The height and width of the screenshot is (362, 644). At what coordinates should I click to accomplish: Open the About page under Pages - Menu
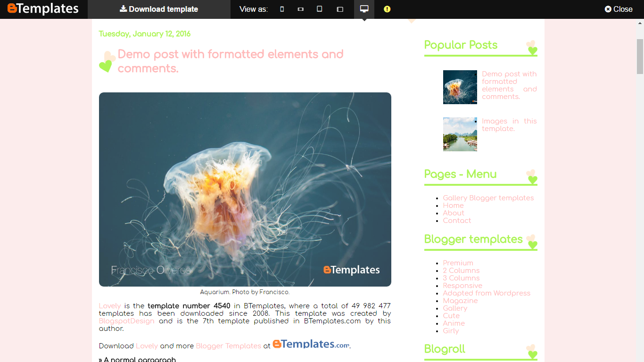pos(454,213)
